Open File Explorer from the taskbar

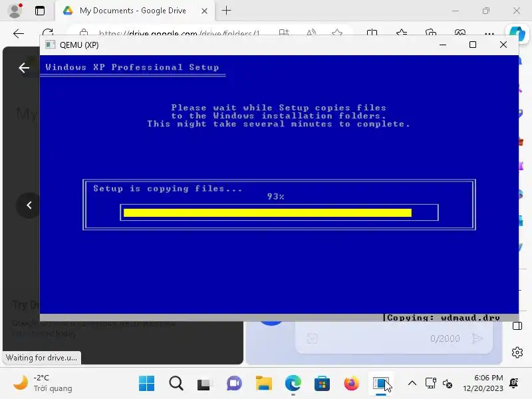[x=263, y=384]
